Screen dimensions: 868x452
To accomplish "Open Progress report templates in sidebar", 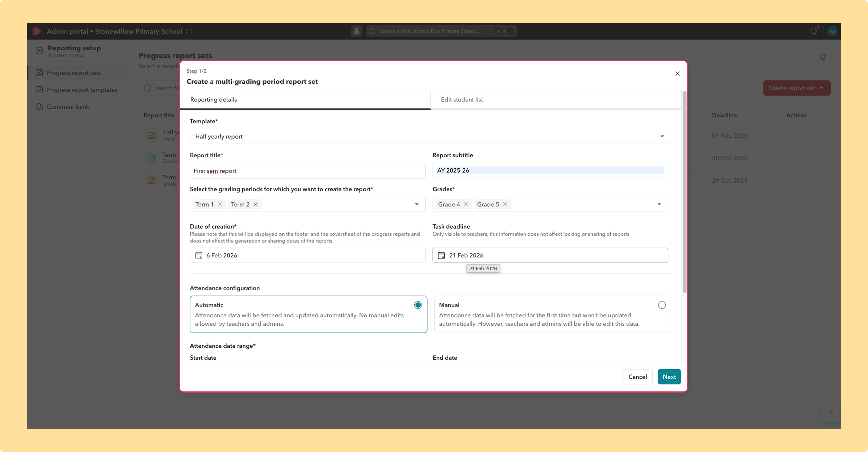I will click(78, 90).
